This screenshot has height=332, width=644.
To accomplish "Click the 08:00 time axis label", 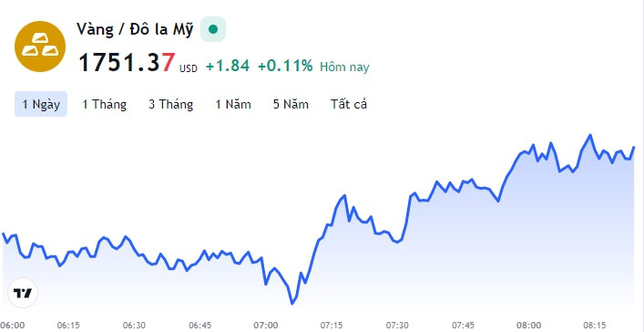I will point(528,325).
